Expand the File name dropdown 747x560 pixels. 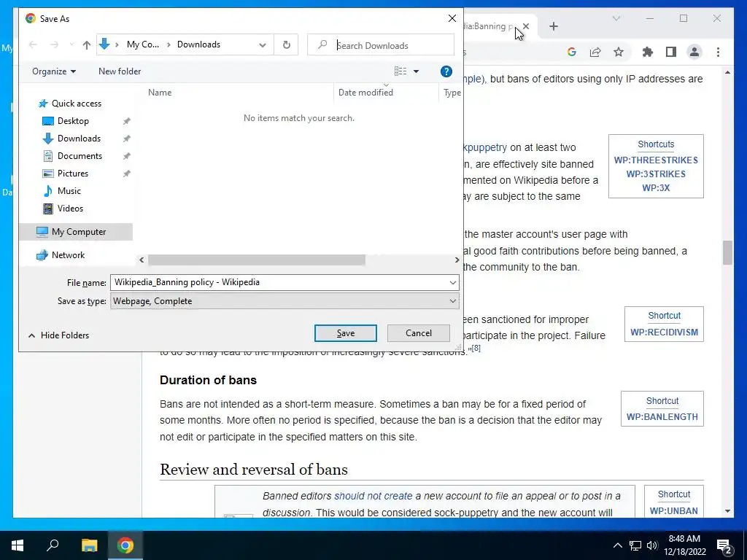[x=452, y=282]
